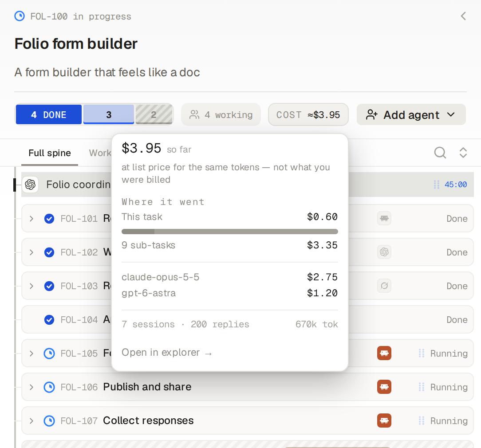Click the drag dots beside 45:00 timer

click(x=436, y=185)
